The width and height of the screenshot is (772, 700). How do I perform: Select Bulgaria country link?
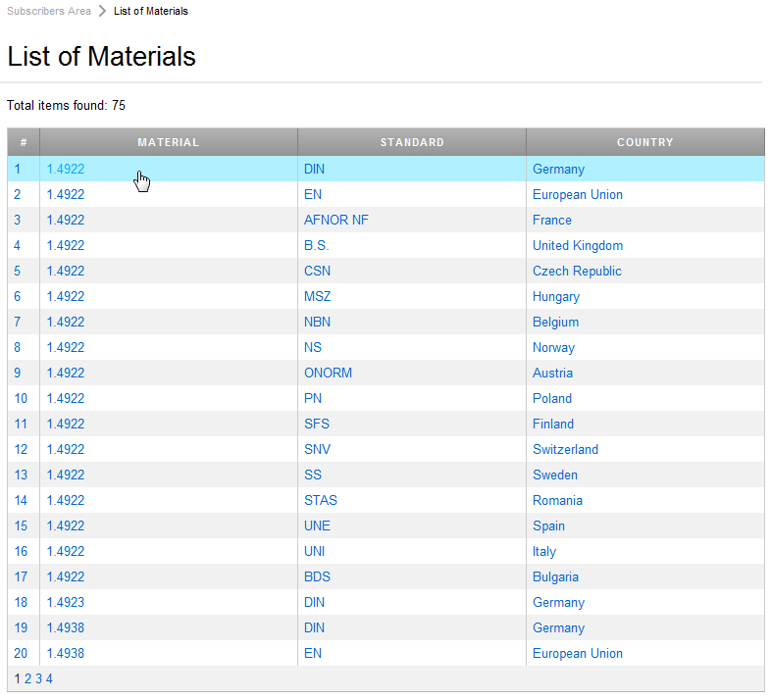555,577
